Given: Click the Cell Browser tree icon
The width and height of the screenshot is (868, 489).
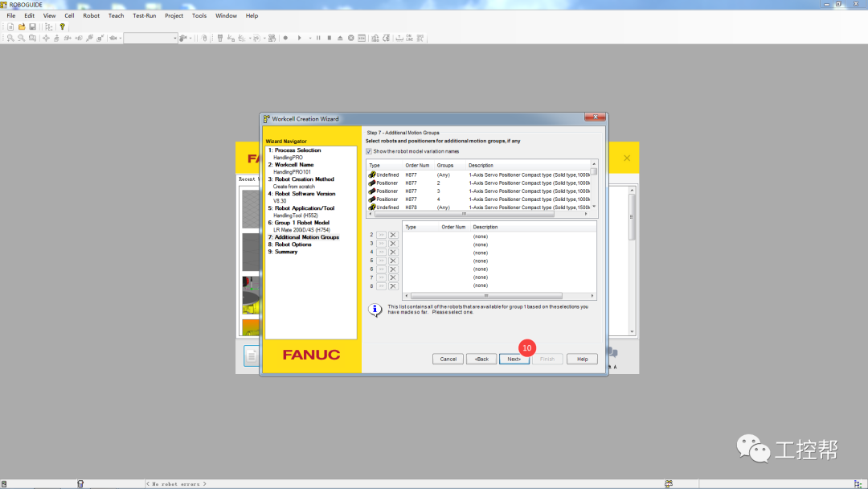Looking at the screenshot, I should (x=49, y=27).
